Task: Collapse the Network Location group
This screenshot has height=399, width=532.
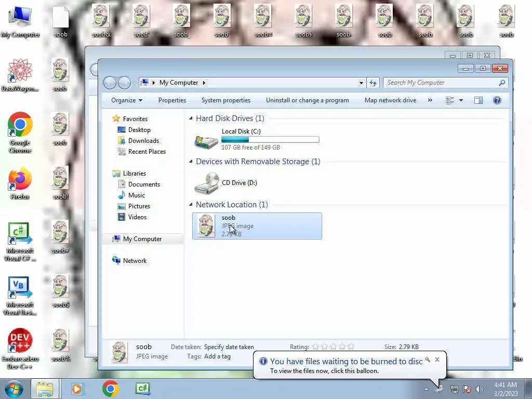Action: point(191,204)
